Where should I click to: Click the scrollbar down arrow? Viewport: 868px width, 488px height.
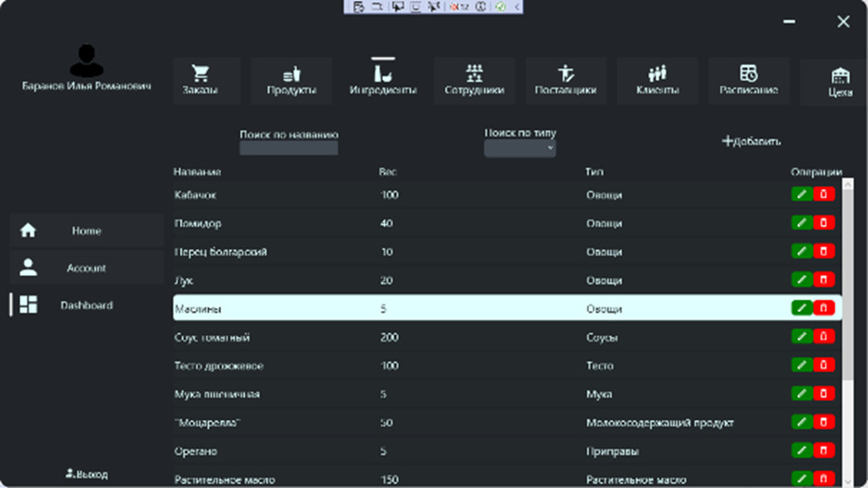848,482
